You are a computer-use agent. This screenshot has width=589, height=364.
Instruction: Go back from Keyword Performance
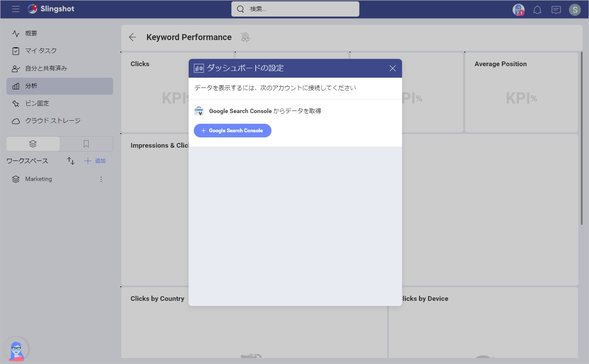pyautogui.click(x=132, y=37)
